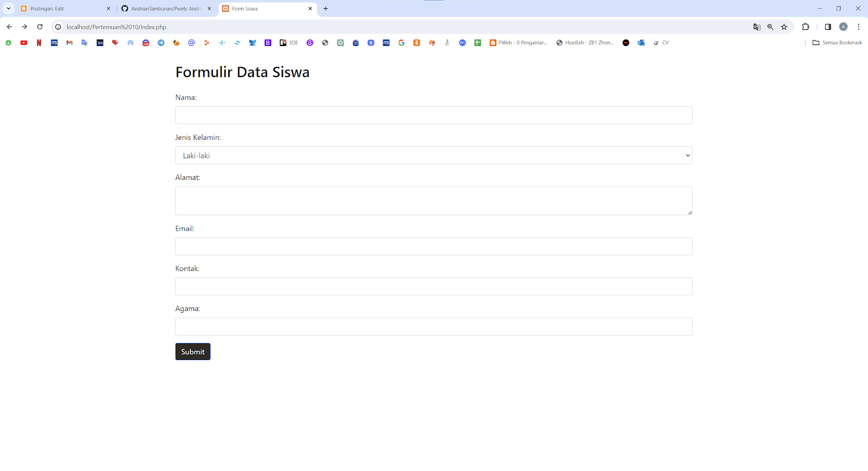The width and height of the screenshot is (868, 471).
Task: Open the Outlook bookmark
Action: 641,43
